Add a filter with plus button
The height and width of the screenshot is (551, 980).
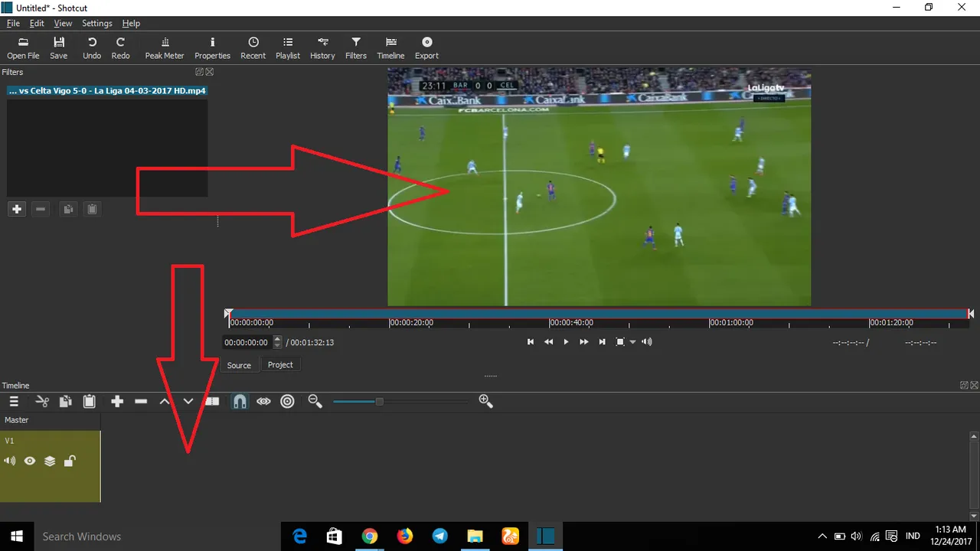point(17,209)
